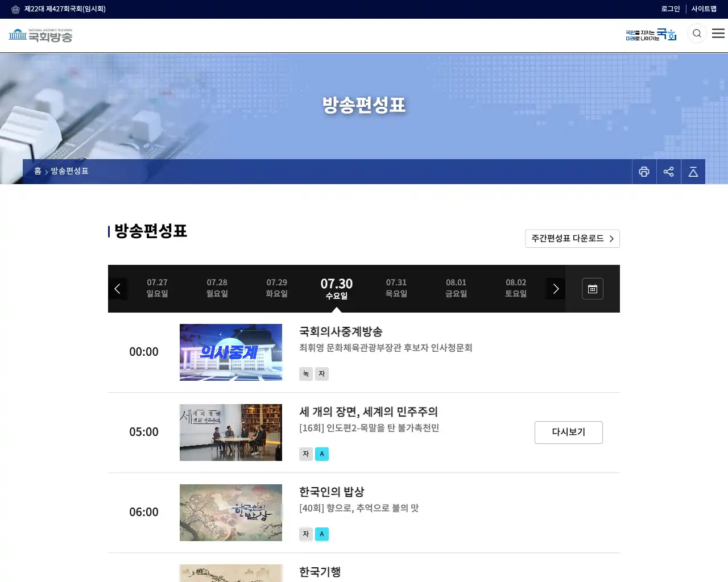Click the National Assembly emblem icon in top bar
Image resolution: width=728 pixels, height=582 pixels.
point(15,9)
